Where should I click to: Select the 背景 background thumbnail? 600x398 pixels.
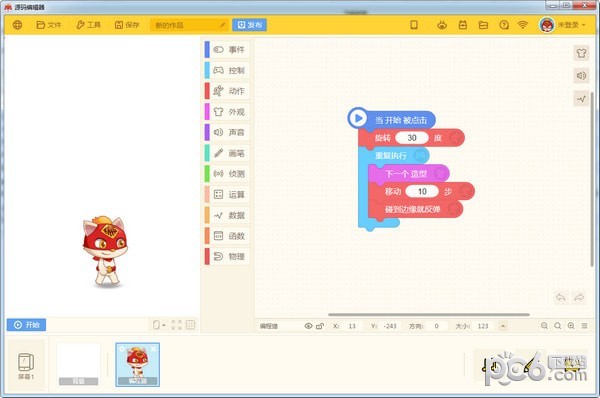coord(78,364)
